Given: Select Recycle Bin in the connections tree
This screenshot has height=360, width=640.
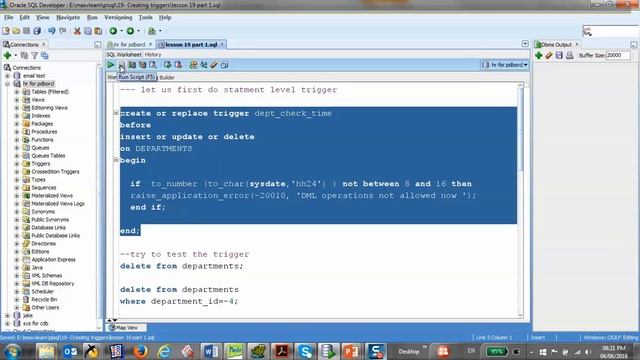Looking at the screenshot, I should [44, 300].
